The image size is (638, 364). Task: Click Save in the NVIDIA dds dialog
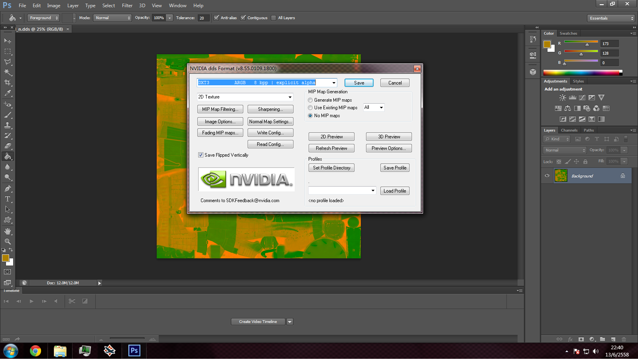(359, 83)
